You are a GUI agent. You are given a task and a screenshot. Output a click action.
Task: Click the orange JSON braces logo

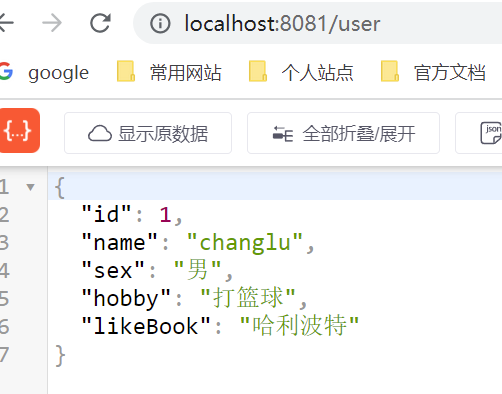19,130
